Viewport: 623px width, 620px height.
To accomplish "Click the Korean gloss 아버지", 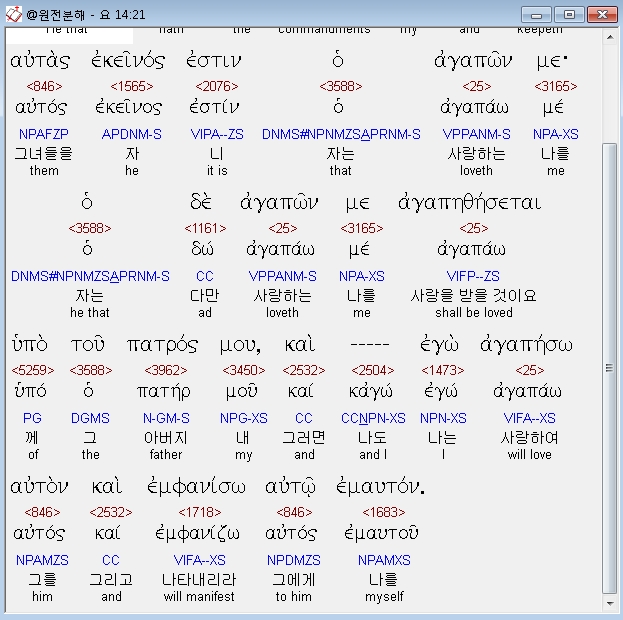I will pyautogui.click(x=166, y=438).
